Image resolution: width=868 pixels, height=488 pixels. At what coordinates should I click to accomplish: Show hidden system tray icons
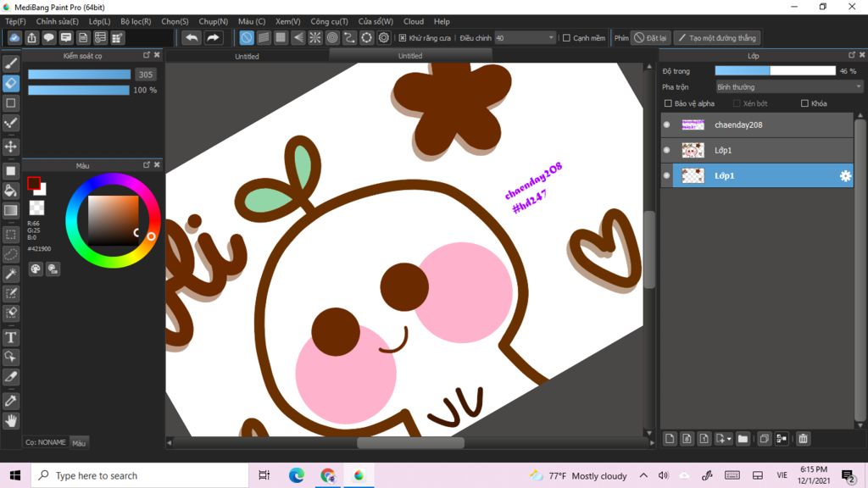click(x=643, y=475)
